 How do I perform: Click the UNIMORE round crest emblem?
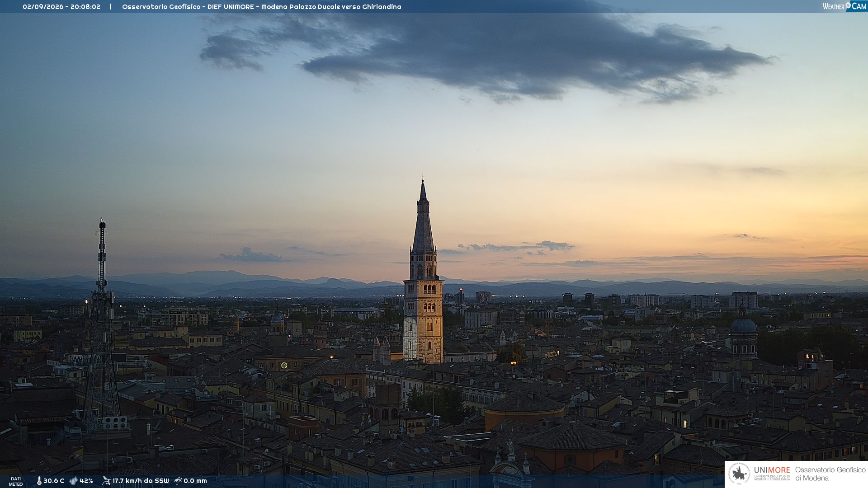tap(739, 474)
